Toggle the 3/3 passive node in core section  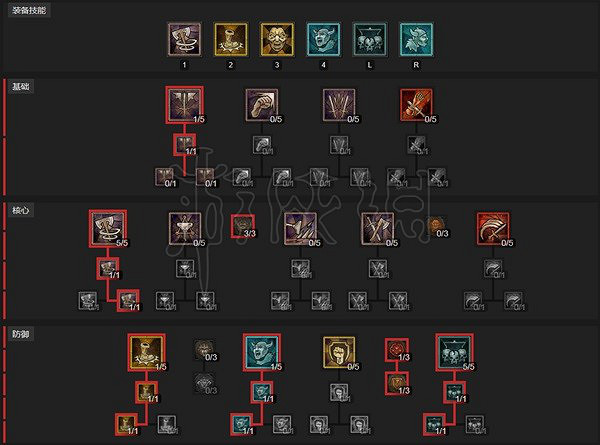click(243, 226)
